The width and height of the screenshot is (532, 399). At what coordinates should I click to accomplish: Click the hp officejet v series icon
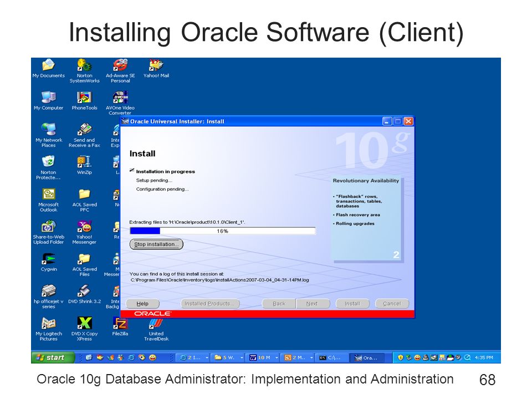(48, 296)
